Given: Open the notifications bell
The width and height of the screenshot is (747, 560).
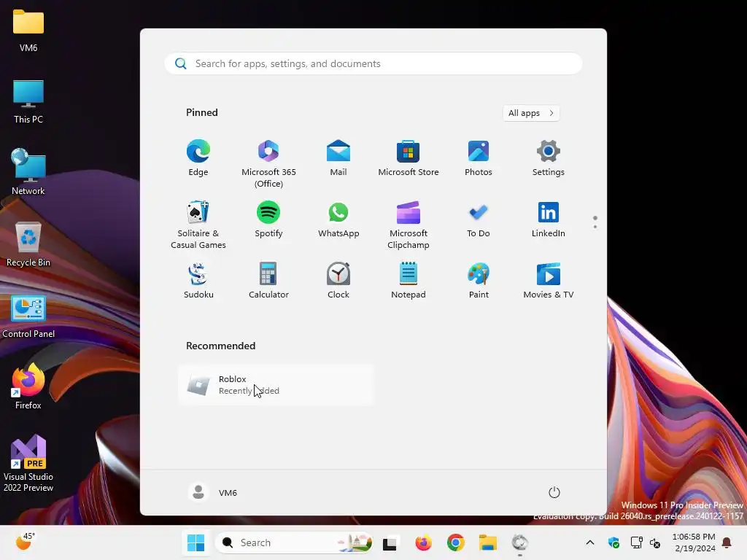Looking at the screenshot, I should (x=727, y=542).
